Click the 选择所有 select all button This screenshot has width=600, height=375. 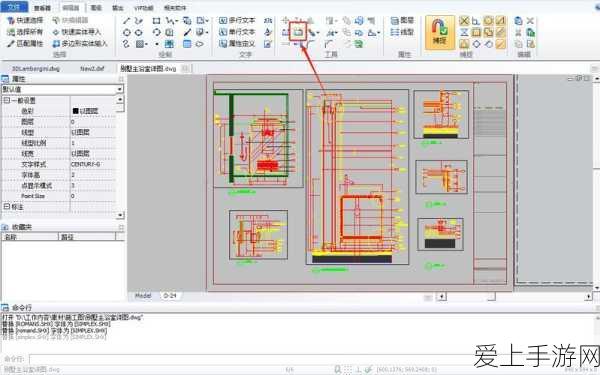tap(25, 32)
